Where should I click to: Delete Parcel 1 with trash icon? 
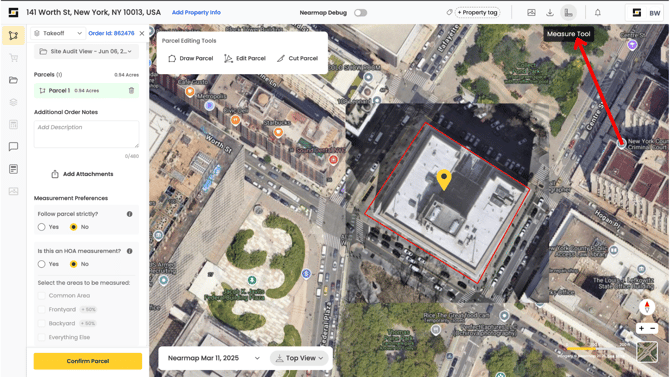pos(131,91)
